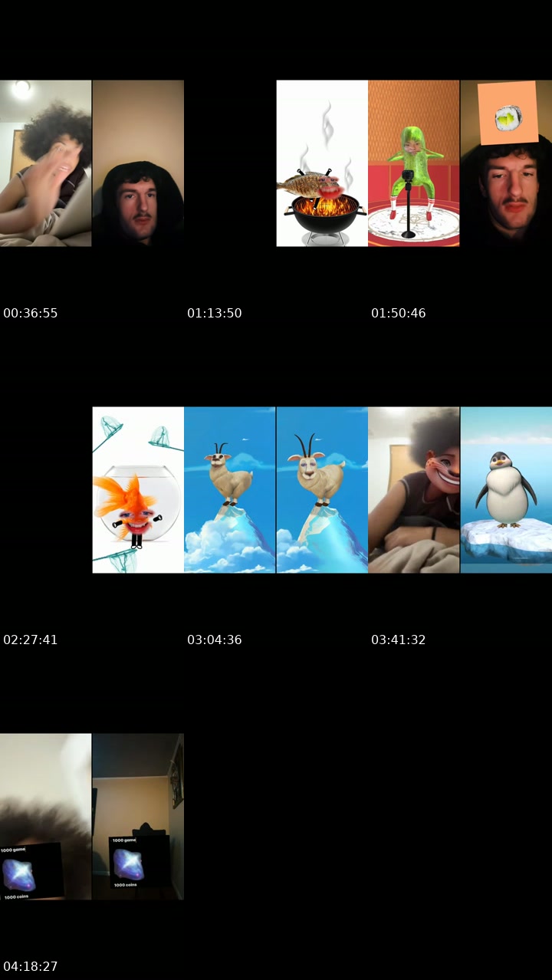The image size is (552, 980).
Task: Select the hooded man with mustache thumbnail
Action: 138,163
